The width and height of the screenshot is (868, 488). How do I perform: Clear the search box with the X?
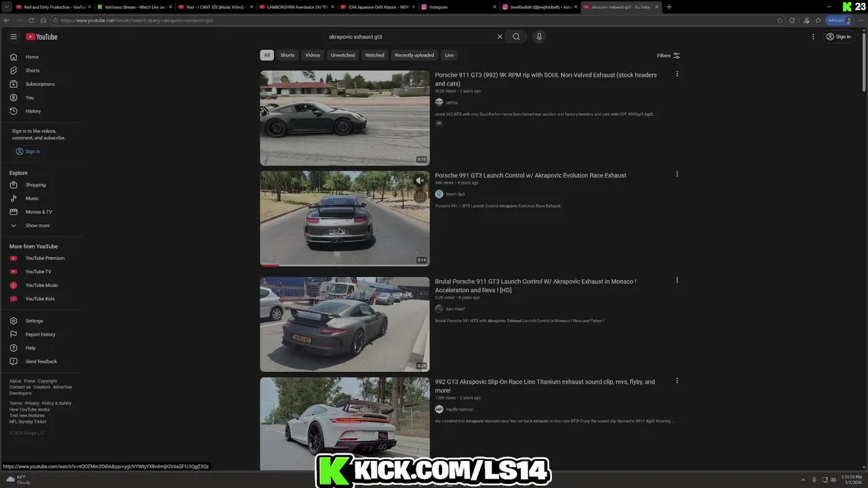[x=500, y=37]
